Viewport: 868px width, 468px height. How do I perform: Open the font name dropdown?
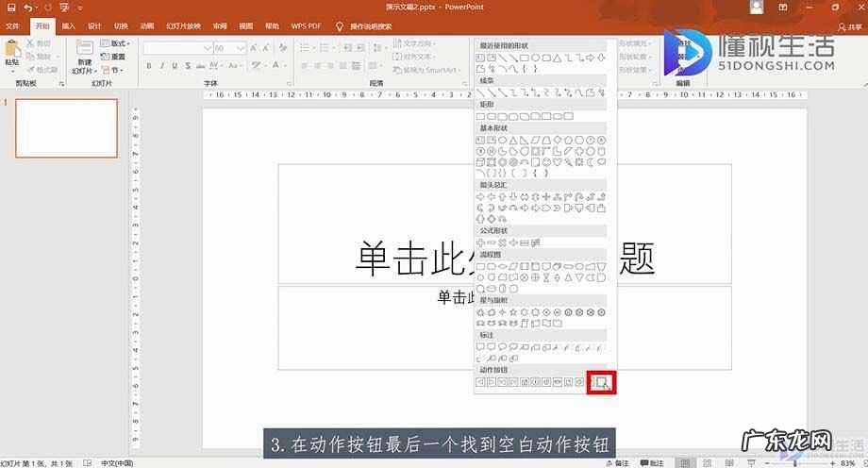coord(208,48)
